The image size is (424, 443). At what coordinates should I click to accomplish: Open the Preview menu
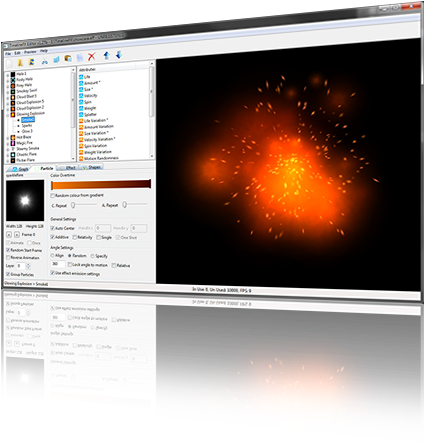click(30, 52)
